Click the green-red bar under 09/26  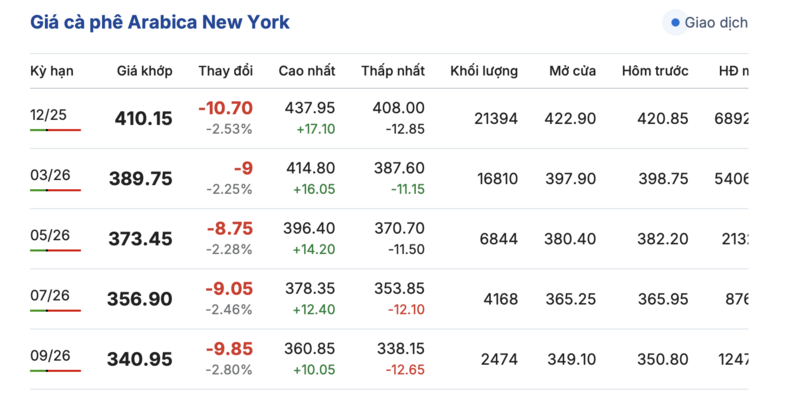coord(55,371)
